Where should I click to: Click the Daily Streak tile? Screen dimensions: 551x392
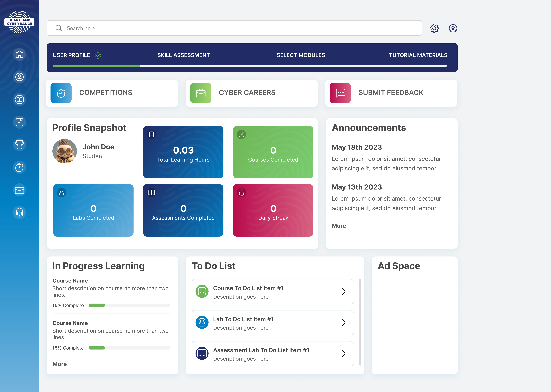(x=273, y=210)
